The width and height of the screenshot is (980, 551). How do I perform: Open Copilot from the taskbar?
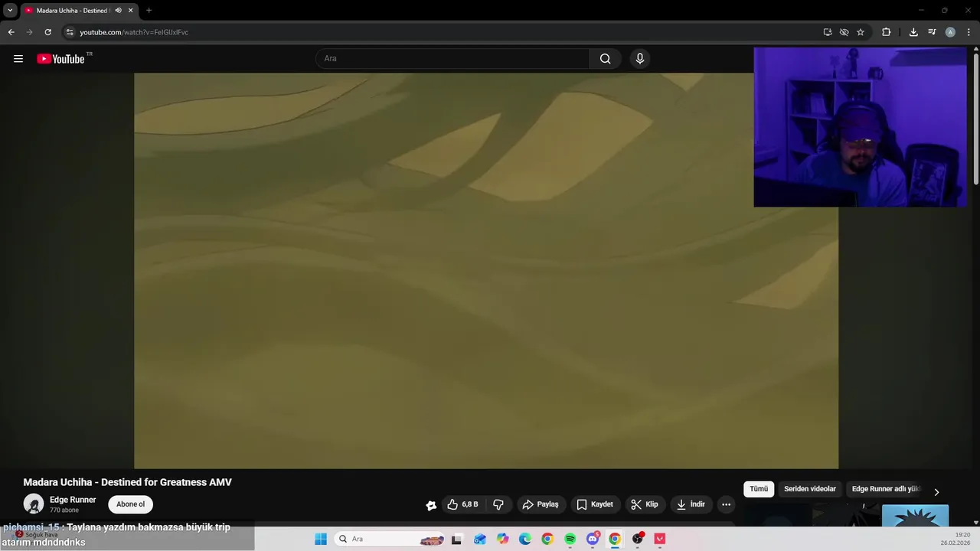tap(502, 539)
